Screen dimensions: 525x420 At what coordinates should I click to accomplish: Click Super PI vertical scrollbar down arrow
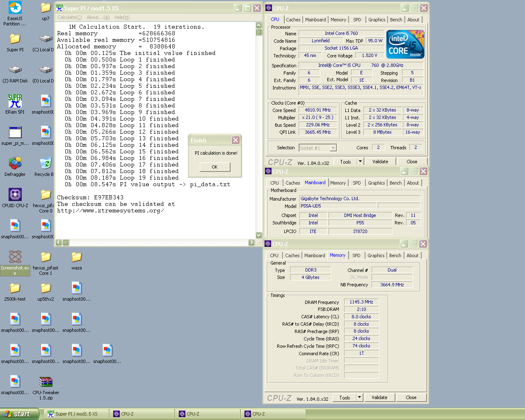[x=259, y=235]
